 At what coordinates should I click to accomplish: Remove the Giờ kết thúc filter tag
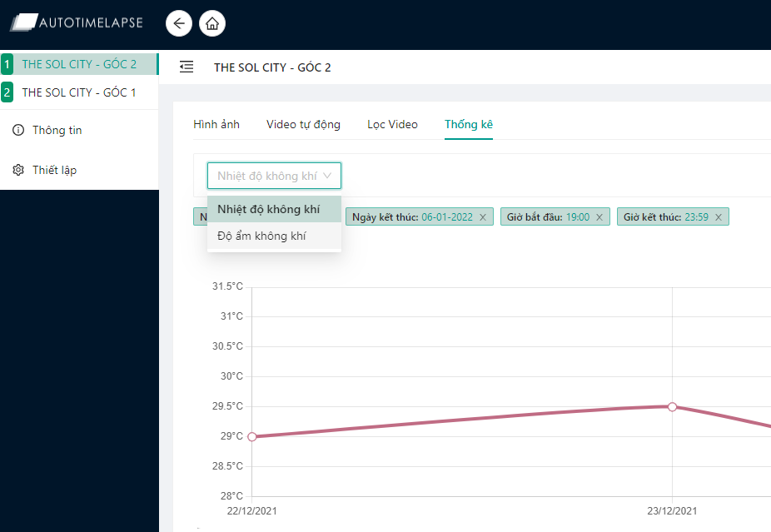point(719,217)
